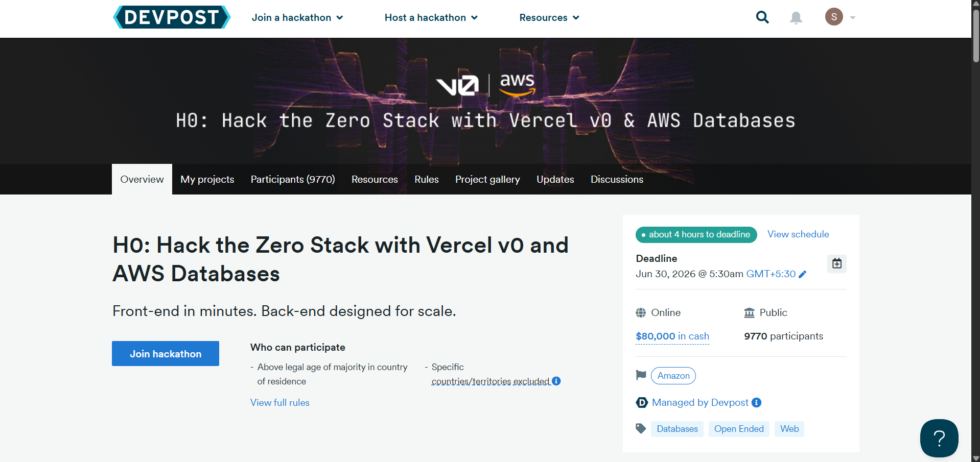Click the Front-end in minutes tagline
This screenshot has height=462, width=980.
click(284, 311)
